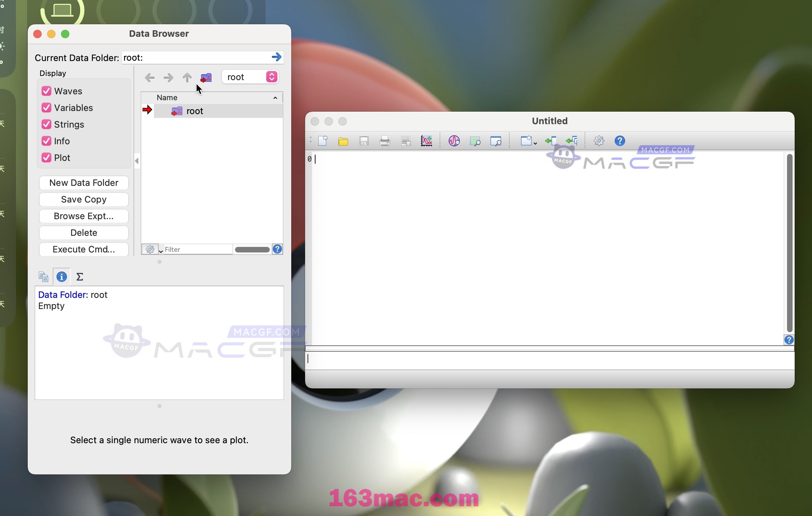Image resolution: width=812 pixels, height=516 pixels.
Task: Open the folder navigation dropdown for root
Action: pos(272,77)
